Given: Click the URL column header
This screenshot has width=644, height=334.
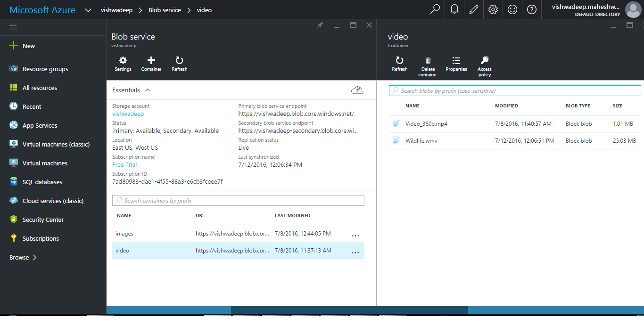Looking at the screenshot, I should tap(200, 215).
